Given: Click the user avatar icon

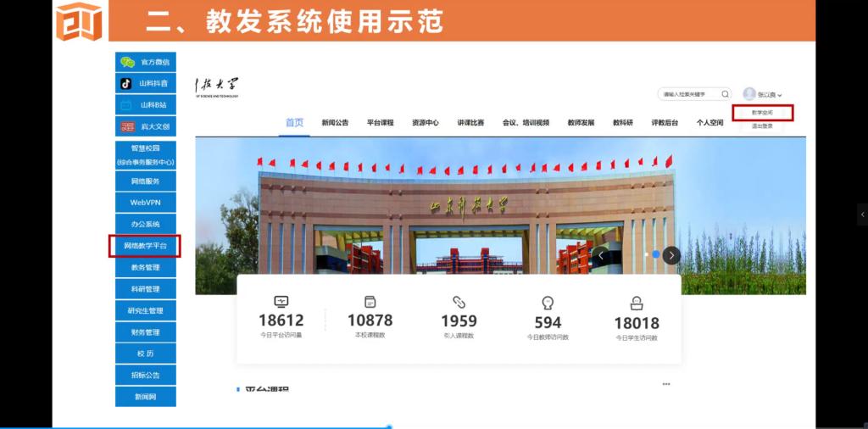Looking at the screenshot, I should 749,94.
